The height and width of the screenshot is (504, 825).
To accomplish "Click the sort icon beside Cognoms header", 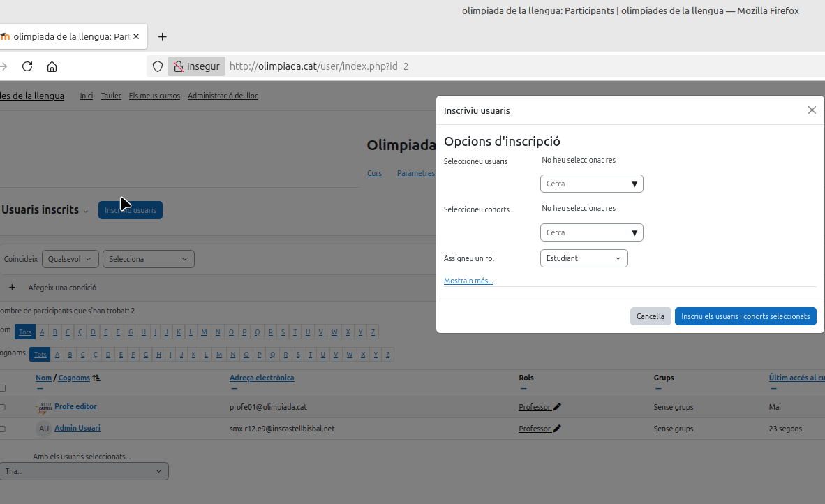I will (96, 378).
